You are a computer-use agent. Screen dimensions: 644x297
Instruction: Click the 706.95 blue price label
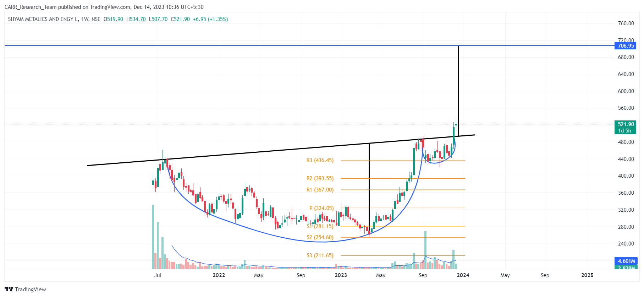(x=626, y=45)
